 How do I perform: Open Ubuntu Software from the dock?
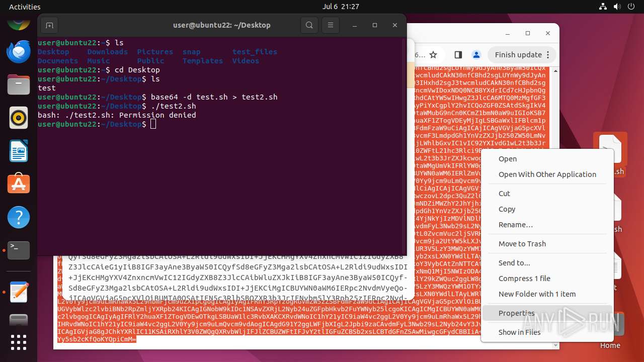tap(19, 184)
